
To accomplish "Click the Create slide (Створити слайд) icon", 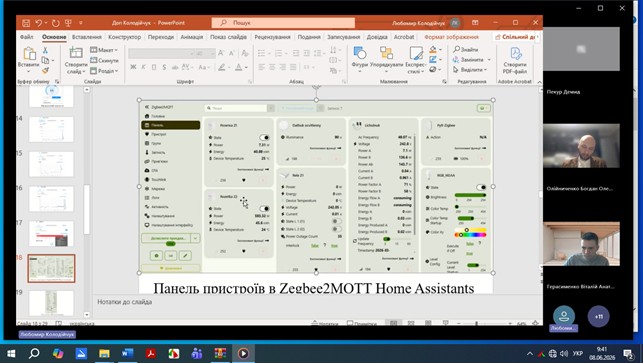I will coord(76,53).
